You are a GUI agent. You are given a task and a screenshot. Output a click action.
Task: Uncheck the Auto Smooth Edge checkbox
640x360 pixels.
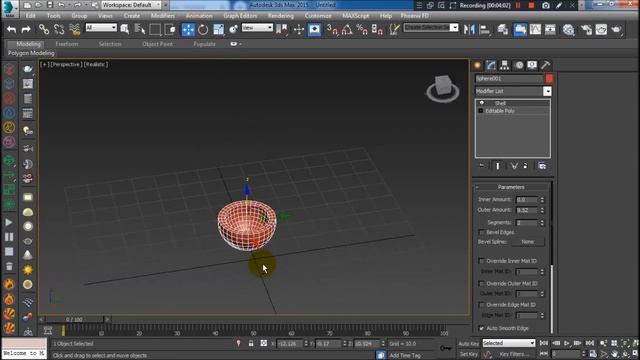482,328
